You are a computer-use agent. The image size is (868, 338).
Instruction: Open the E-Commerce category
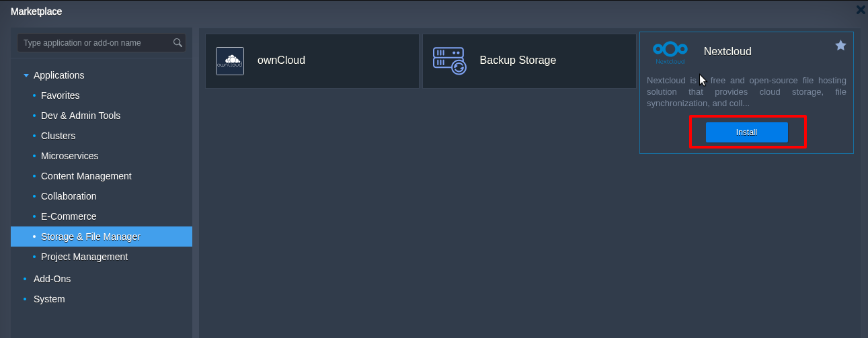click(69, 216)
